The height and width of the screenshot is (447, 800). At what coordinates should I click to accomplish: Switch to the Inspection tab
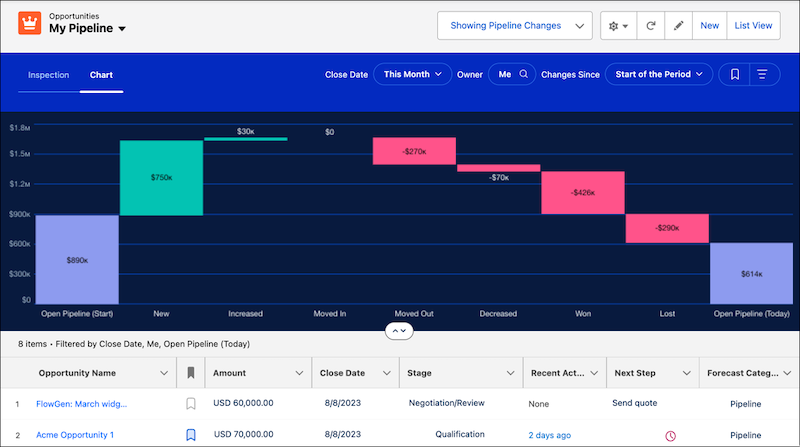[x=48, y=75]
